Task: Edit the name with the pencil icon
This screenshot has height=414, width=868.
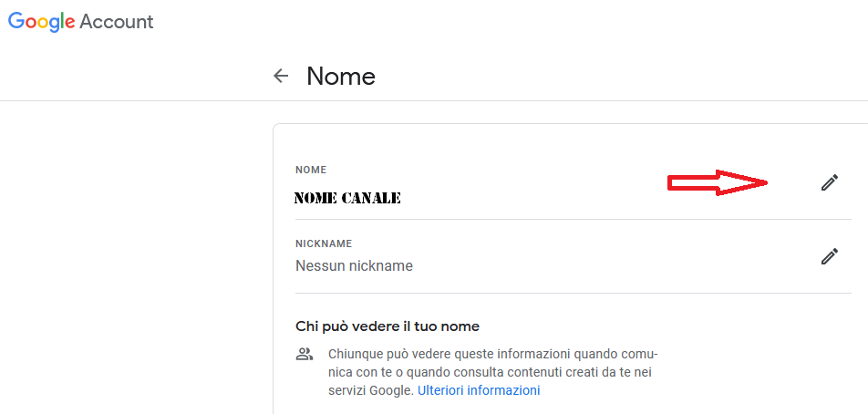Action: coord(830,182)
